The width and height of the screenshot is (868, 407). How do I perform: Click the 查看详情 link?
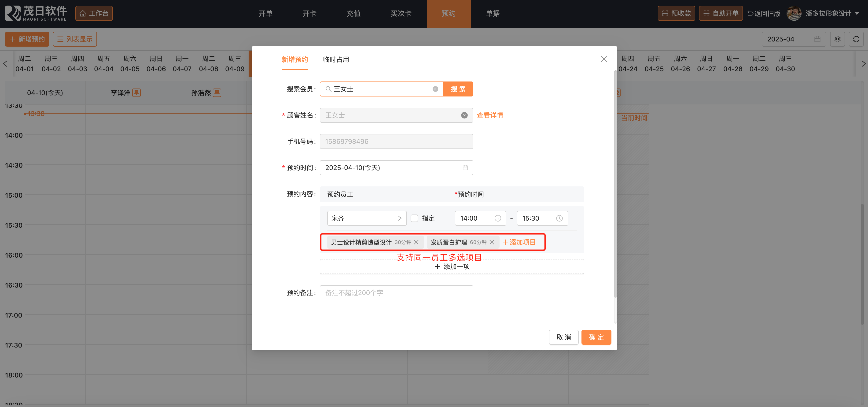tap(490, 115)
